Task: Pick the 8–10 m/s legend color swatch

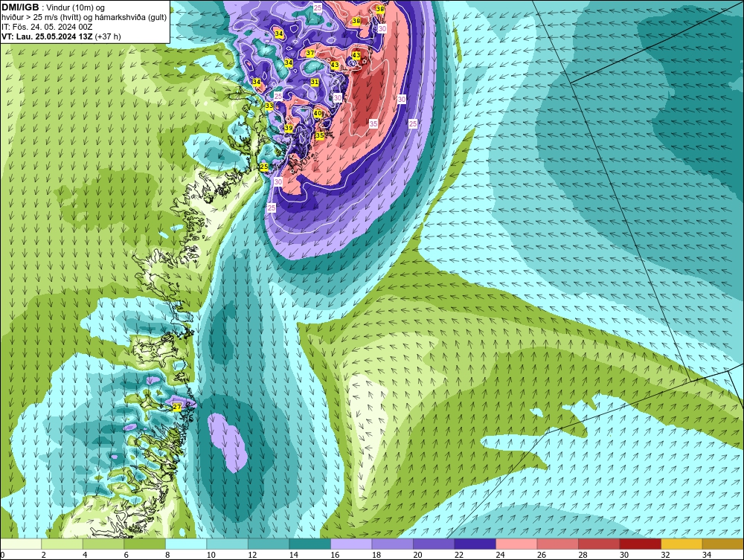Action: 186,544
